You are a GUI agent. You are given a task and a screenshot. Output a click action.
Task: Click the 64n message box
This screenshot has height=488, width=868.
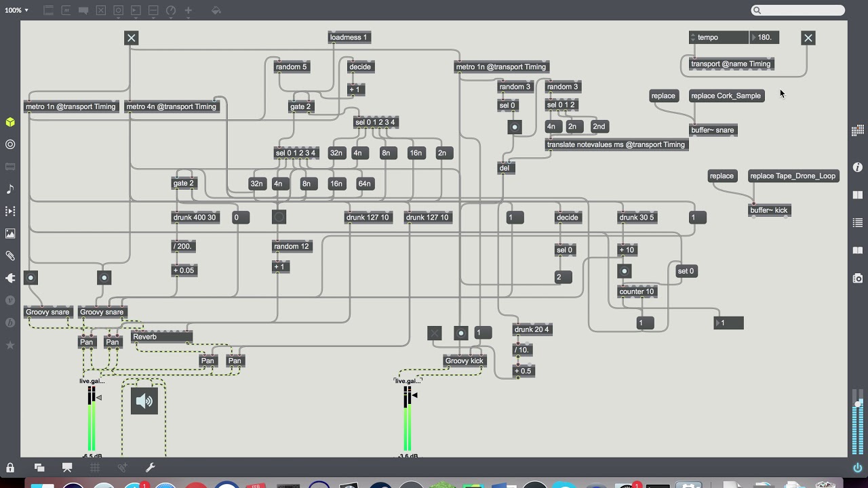tap(365, 184)
